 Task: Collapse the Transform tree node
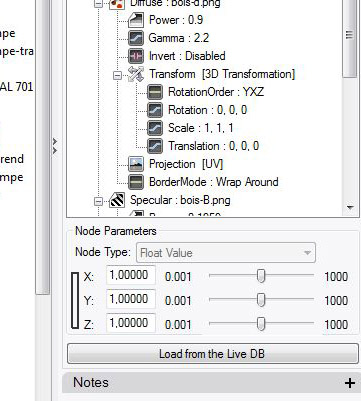coord(117,76)
